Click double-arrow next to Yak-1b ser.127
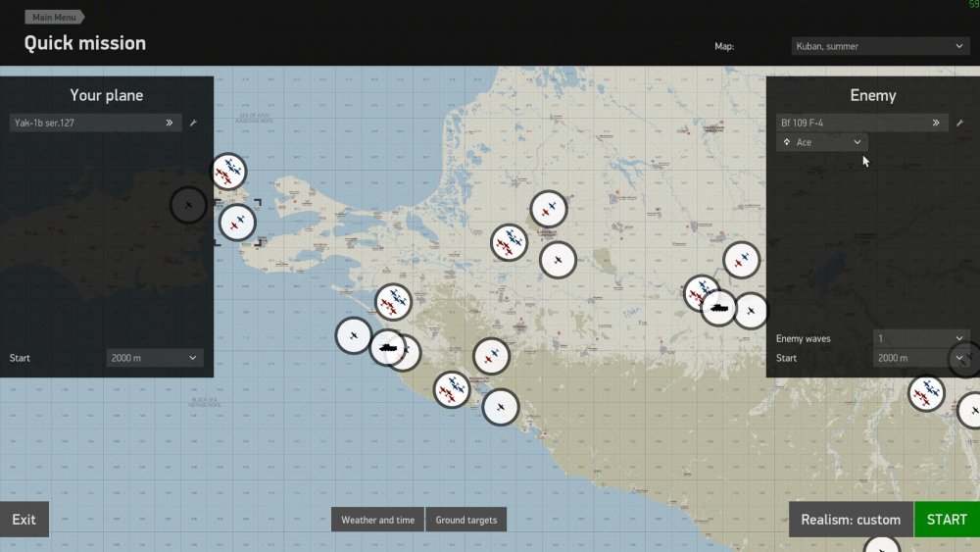This screenshot has height=552, width=980. (x=170, y=124)
